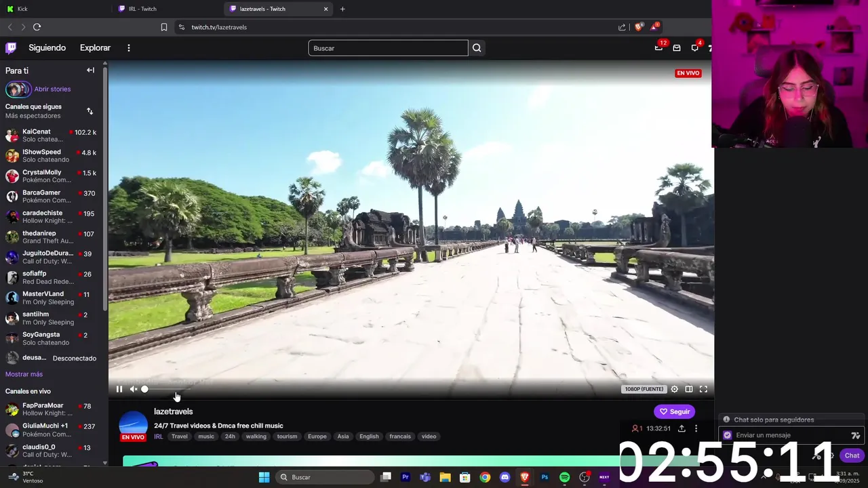Click Mostrar más under followed channels

[24, 374]
